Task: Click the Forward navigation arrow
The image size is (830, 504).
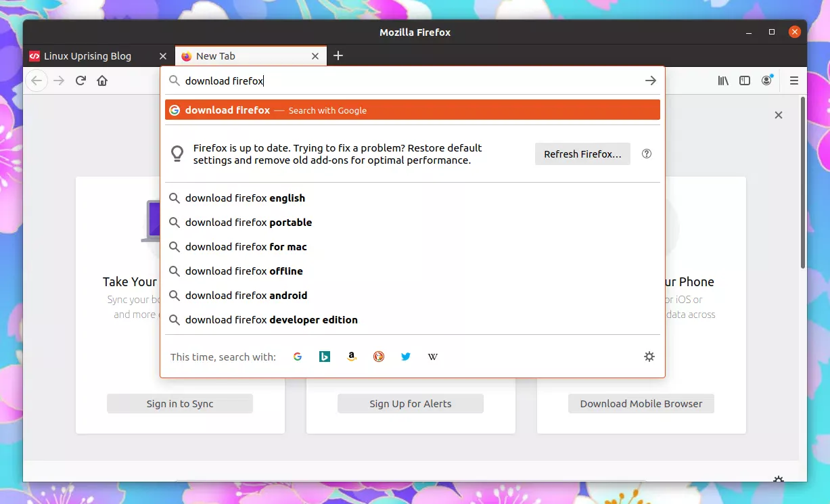Action: (x=59, y=81)
